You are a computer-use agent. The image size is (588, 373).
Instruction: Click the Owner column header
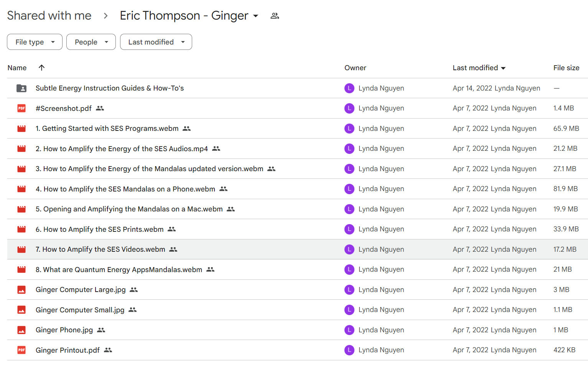(355, 68)
